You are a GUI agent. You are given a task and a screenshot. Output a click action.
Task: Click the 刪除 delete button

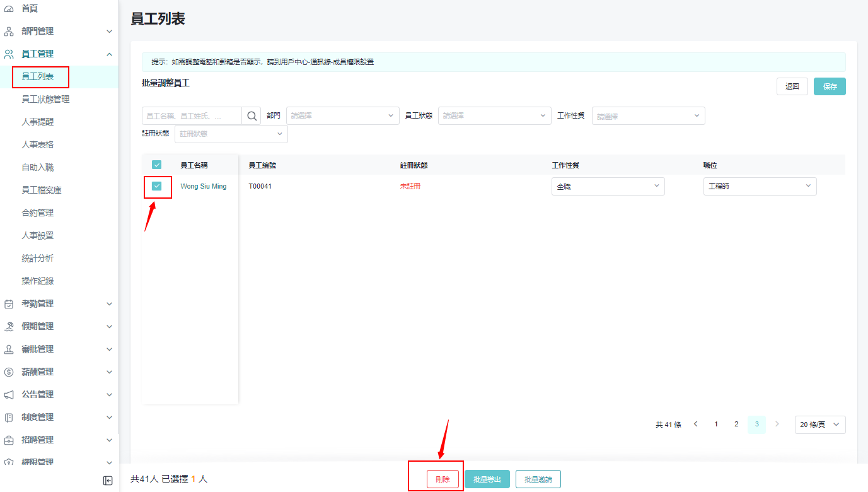[443, 479]
